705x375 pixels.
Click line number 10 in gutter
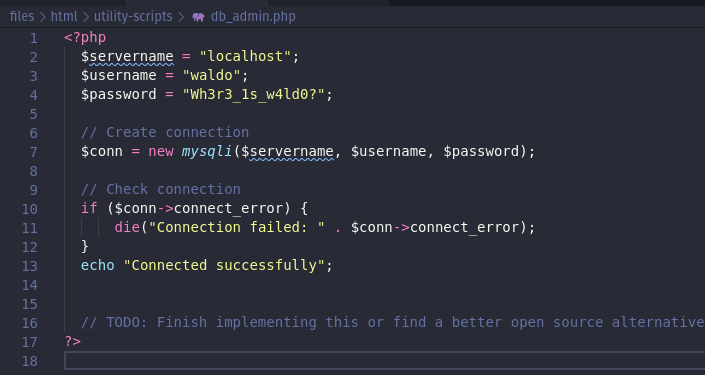pos(30,209)
